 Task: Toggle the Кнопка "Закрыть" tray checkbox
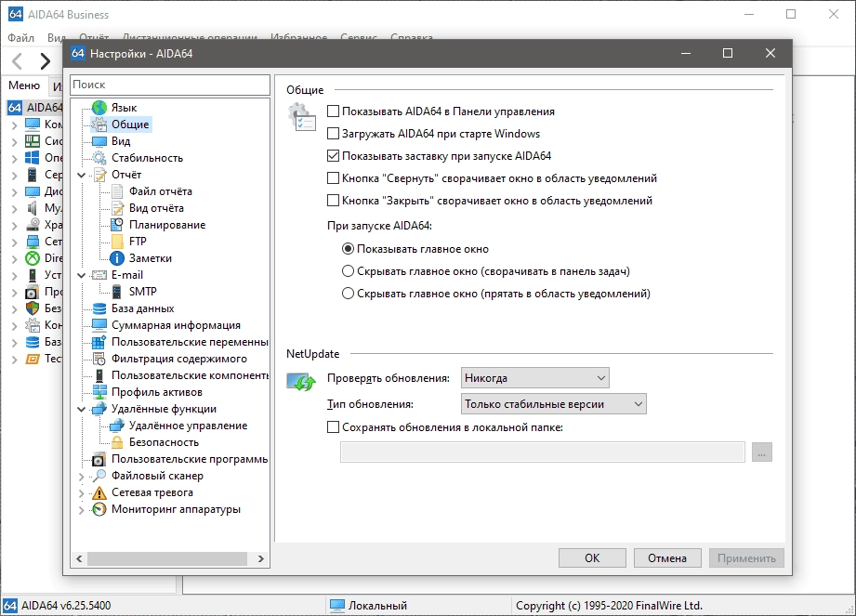tap(333, 201)
